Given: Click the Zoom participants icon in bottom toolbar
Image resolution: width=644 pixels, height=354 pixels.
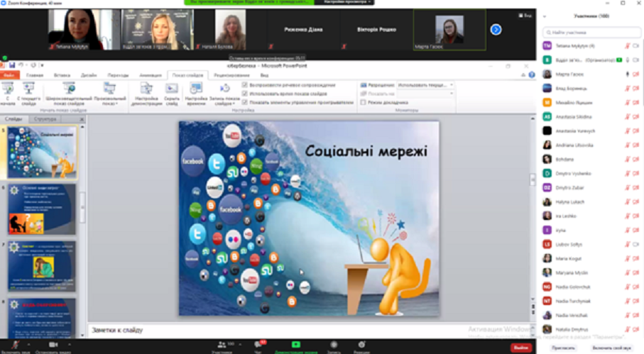Looking at the screenshot, I should click(x=222, y=345).
